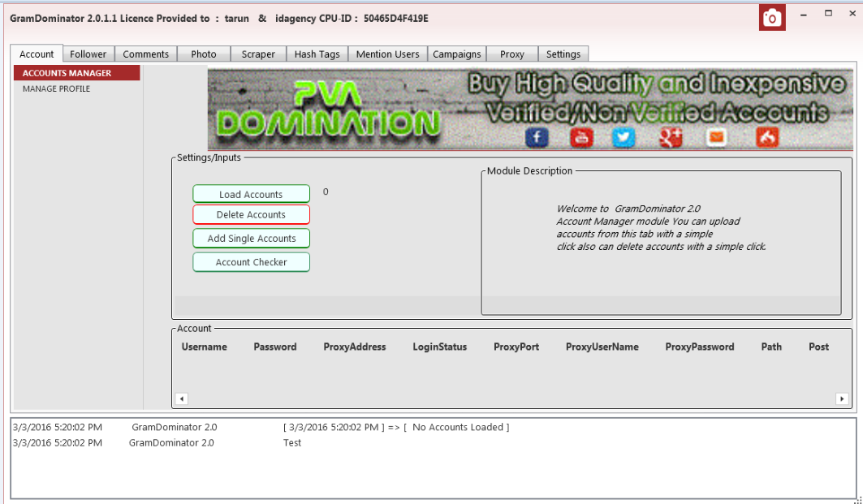Click the No Accounts Loaded log entry
The width and height of the screenshot is (863, 504).
click(x=396, y=427)
